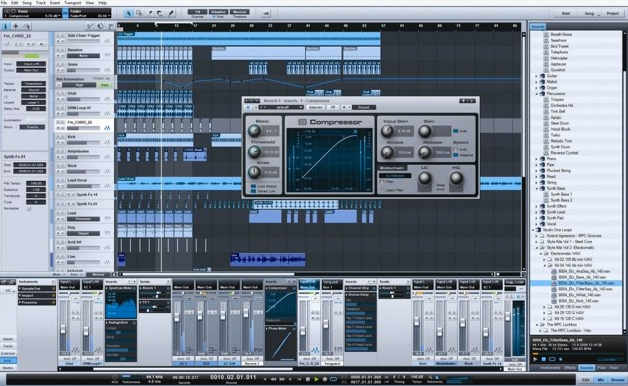Toggle the Adaptive speed checkbox in the Compressor
The width and height of the screenshot is (628, 386).
click(x=455, y=155)
